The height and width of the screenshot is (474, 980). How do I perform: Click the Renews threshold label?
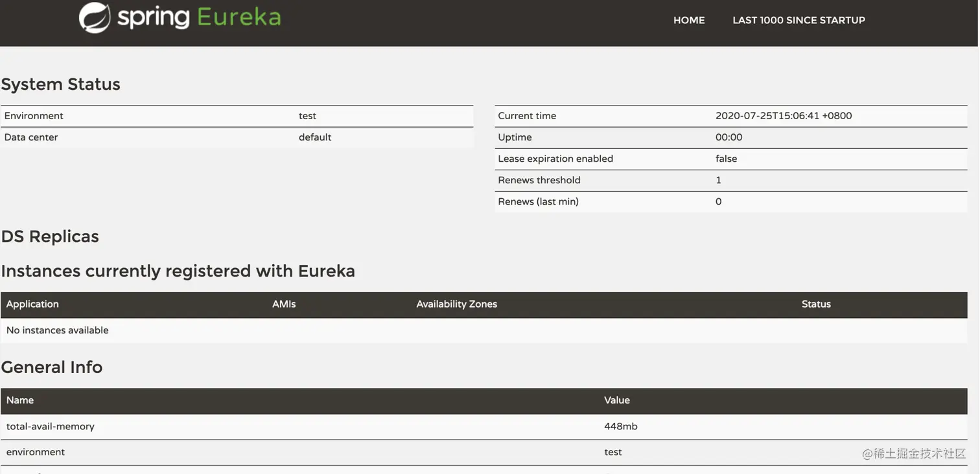pos(539,180)
